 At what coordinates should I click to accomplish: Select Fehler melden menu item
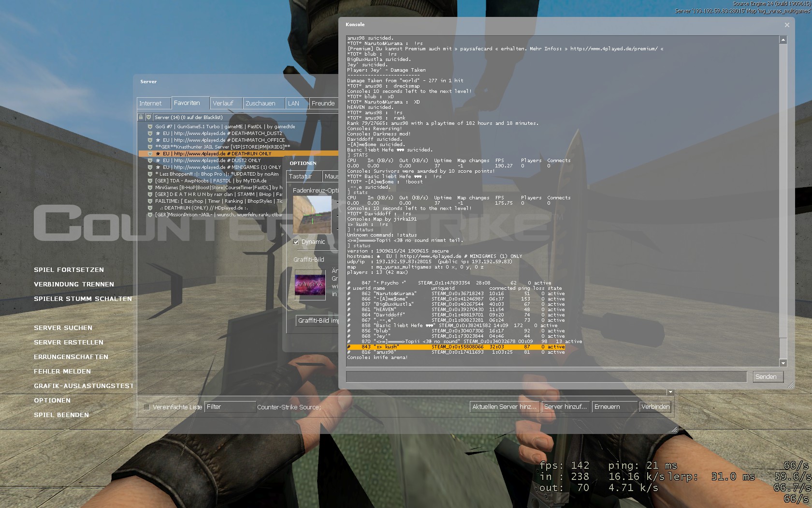[62, 372]
